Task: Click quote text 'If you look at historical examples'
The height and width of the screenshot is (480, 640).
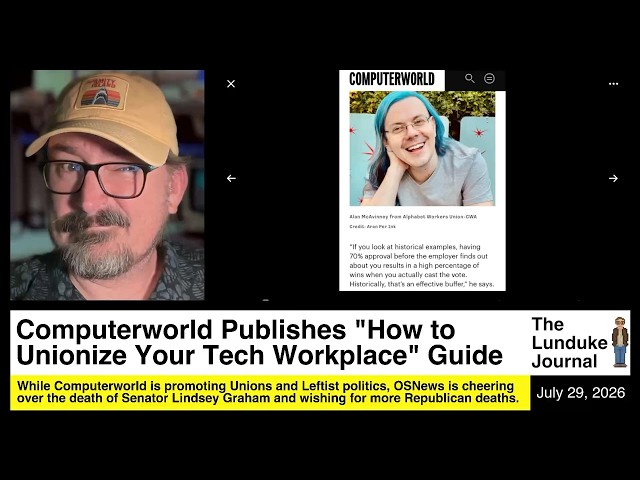Action: click(403, 247)
